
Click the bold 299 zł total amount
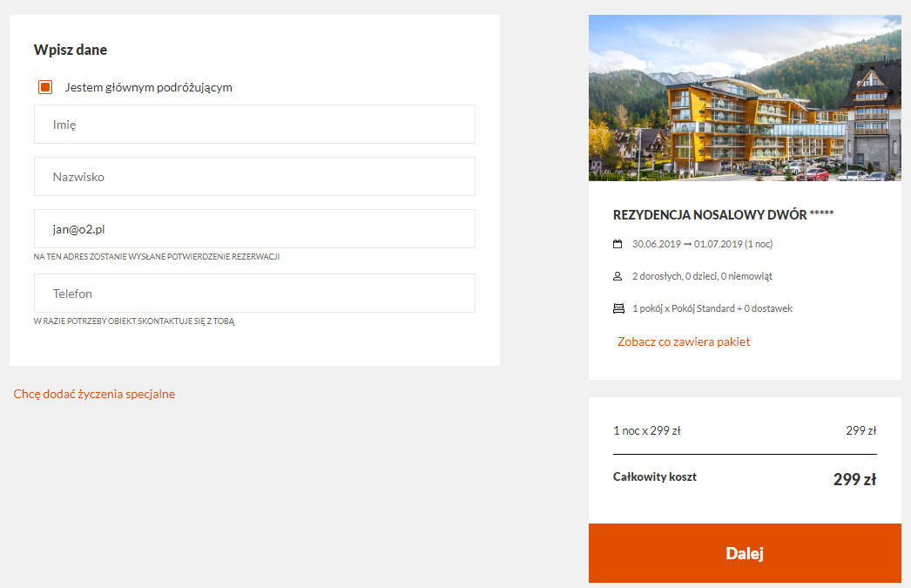coord(854,479)
